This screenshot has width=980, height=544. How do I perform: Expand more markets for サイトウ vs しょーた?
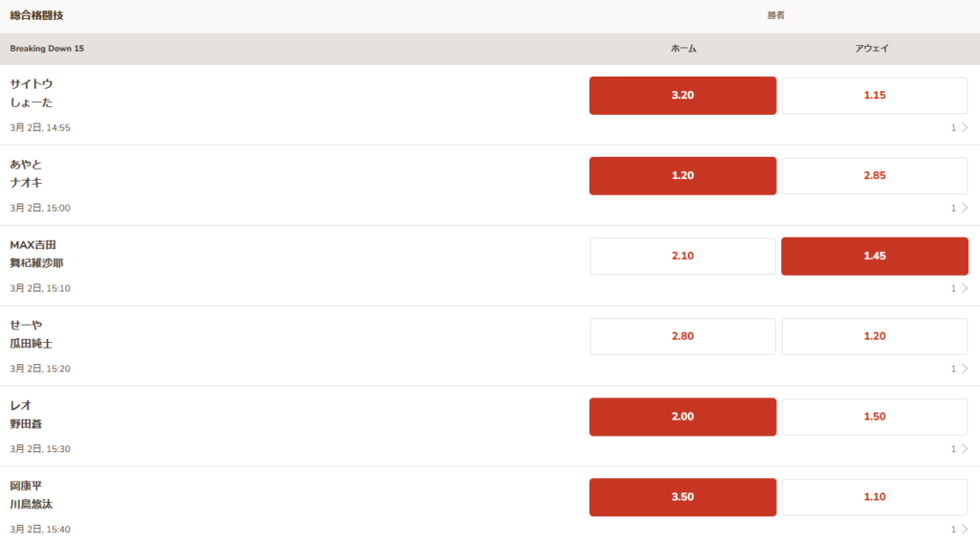959,127
